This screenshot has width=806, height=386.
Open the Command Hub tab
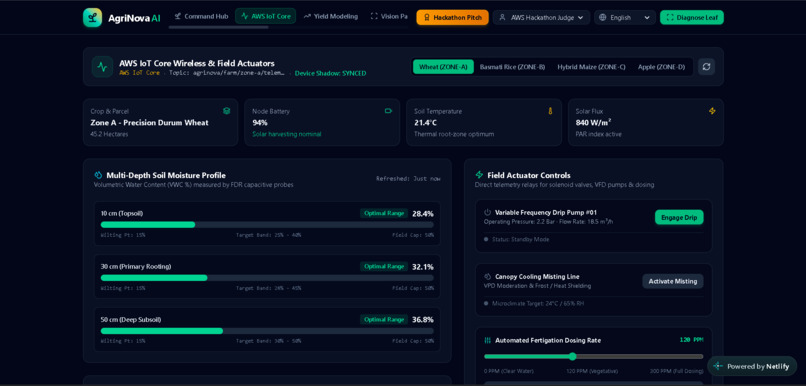[x=201, y=16]
